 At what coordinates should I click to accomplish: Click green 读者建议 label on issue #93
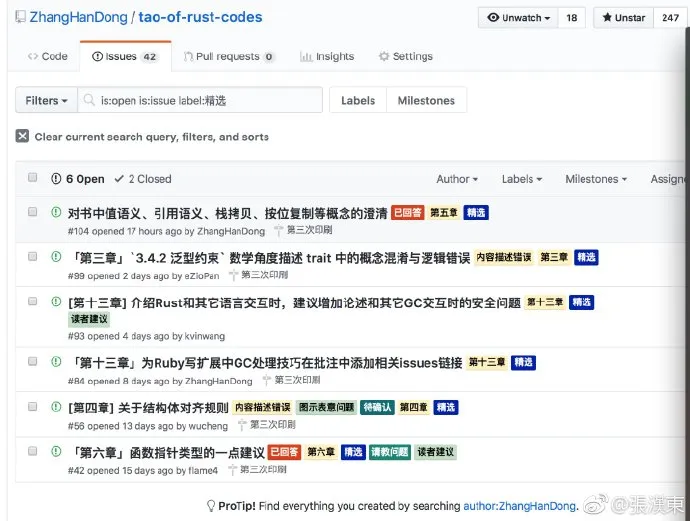89,319
